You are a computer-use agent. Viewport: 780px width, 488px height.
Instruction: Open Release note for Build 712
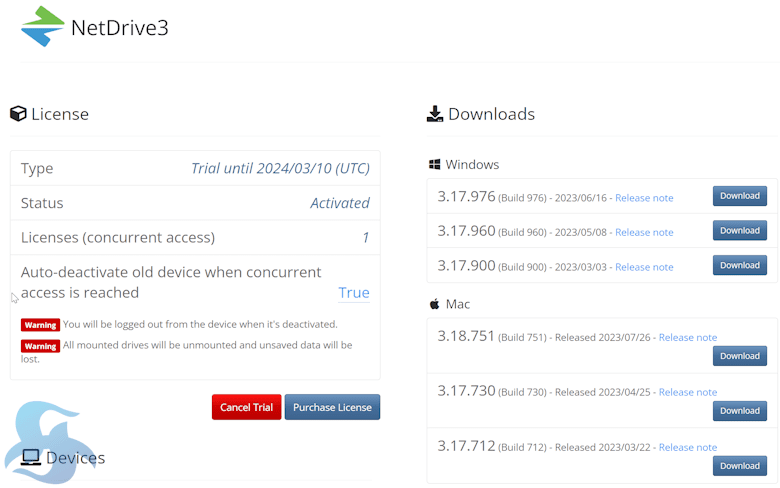[688, 447]
